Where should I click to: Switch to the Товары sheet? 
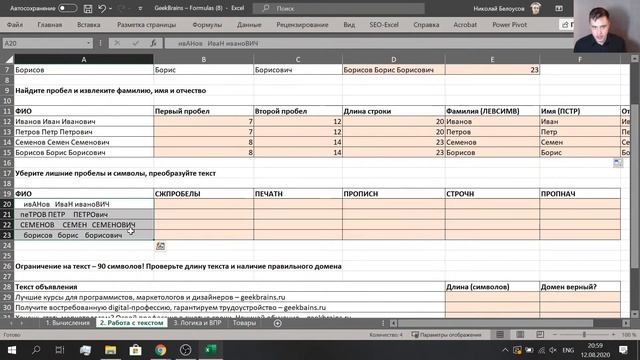pyautogui.click(x=244, y=323)
